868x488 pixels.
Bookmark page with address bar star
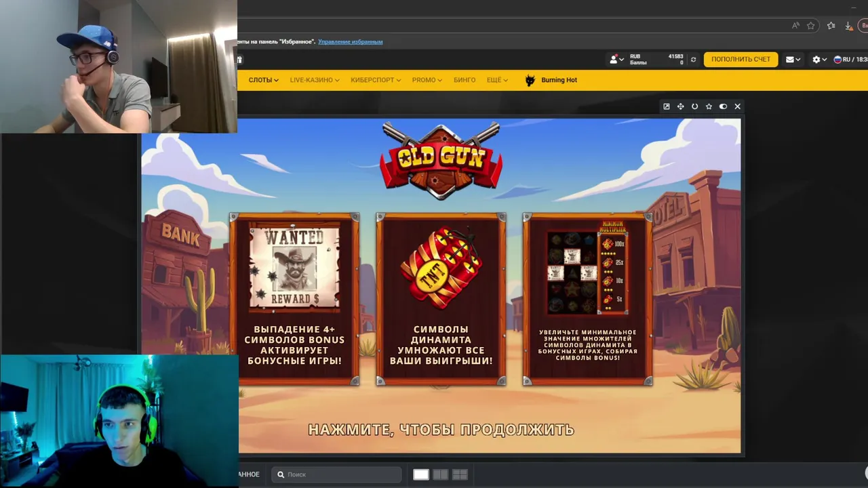pos(810,26)
